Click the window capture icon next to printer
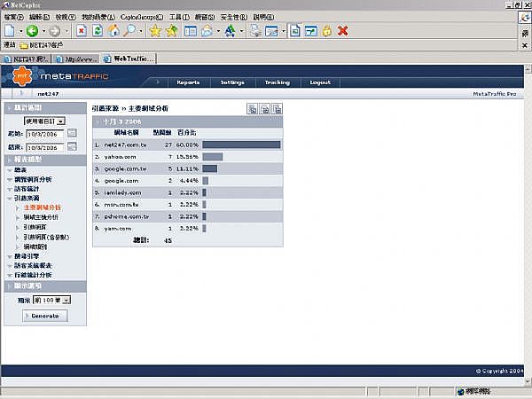 point(271,31)
